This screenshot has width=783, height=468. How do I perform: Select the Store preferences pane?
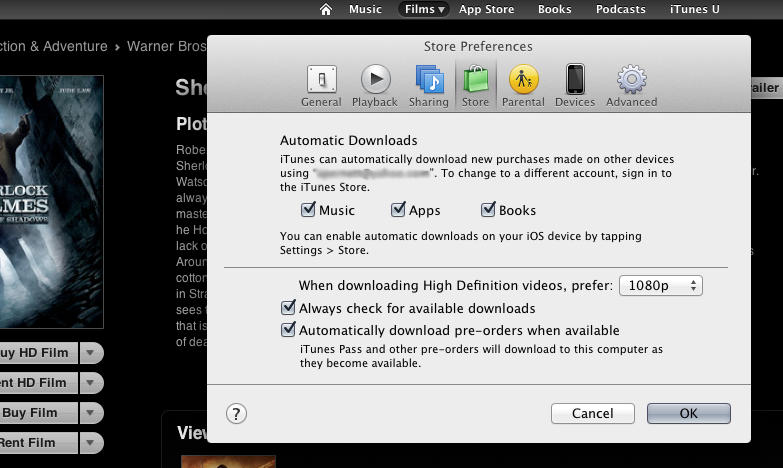475,86
